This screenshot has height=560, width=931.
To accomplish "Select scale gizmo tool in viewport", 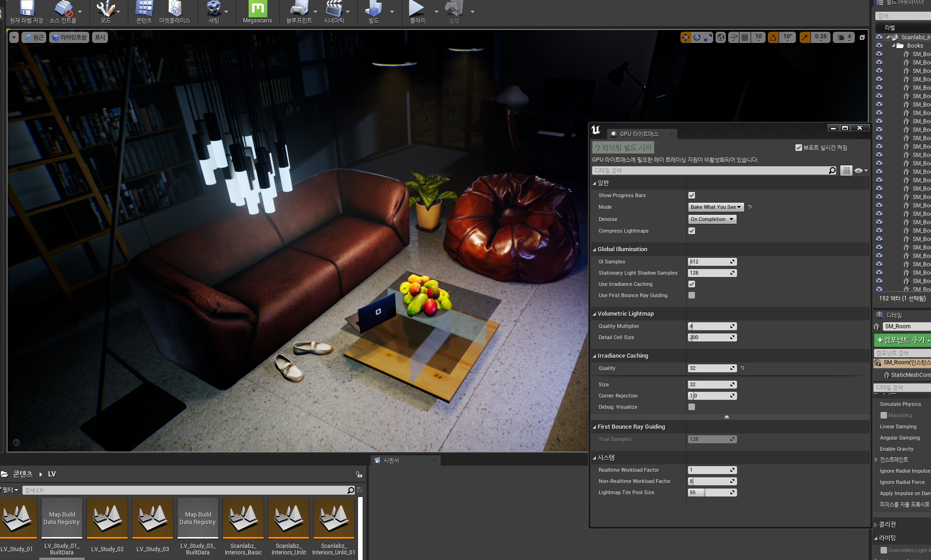I will (x=708, y=37).
